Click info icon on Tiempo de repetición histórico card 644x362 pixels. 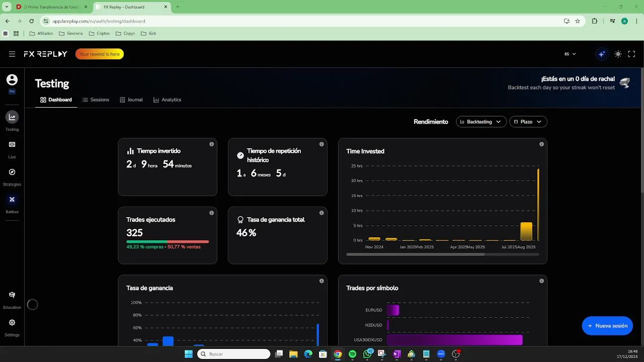pyautogui.click(x=321, y=144)
